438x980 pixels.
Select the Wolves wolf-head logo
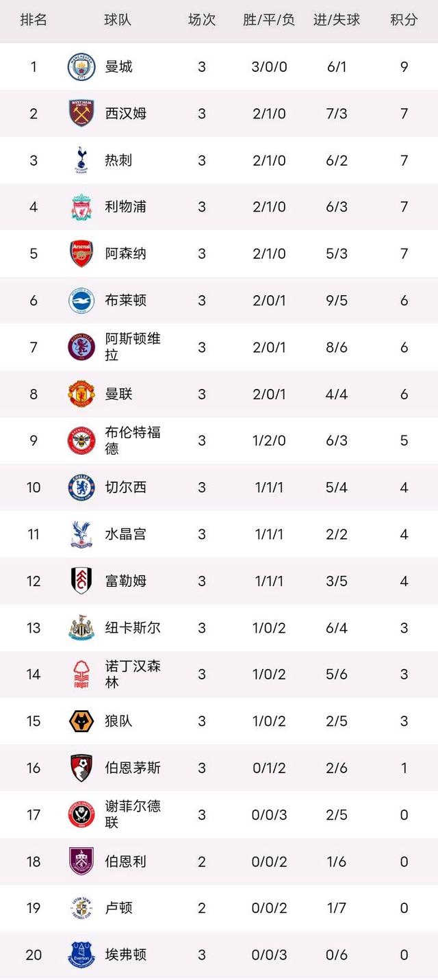coord(81,721)
